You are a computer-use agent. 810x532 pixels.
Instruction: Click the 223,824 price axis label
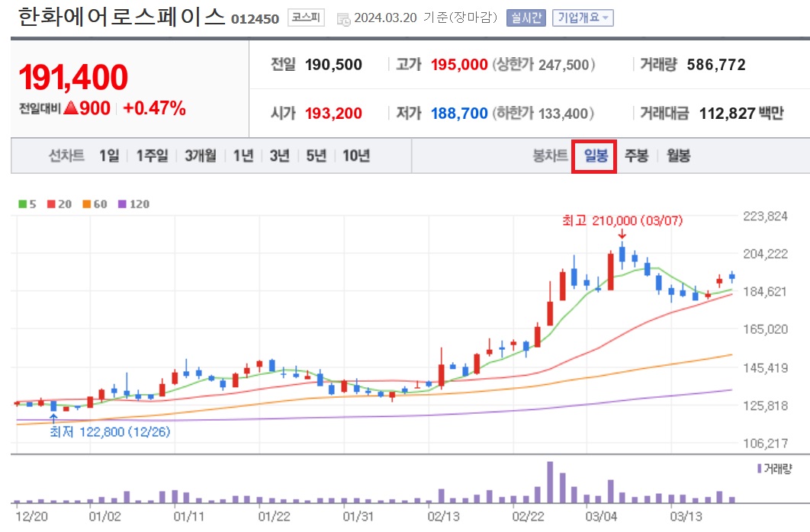(765, 216)
